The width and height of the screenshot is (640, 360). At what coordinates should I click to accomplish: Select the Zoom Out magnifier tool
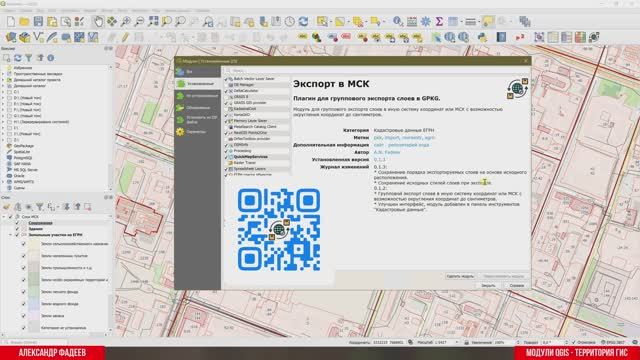pos(139,22)
